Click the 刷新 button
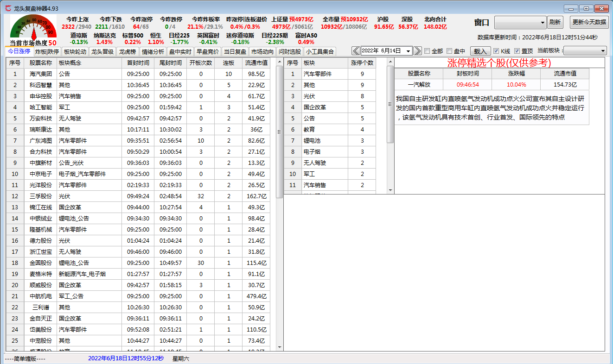613x364 pixels. tap(555, 22)
